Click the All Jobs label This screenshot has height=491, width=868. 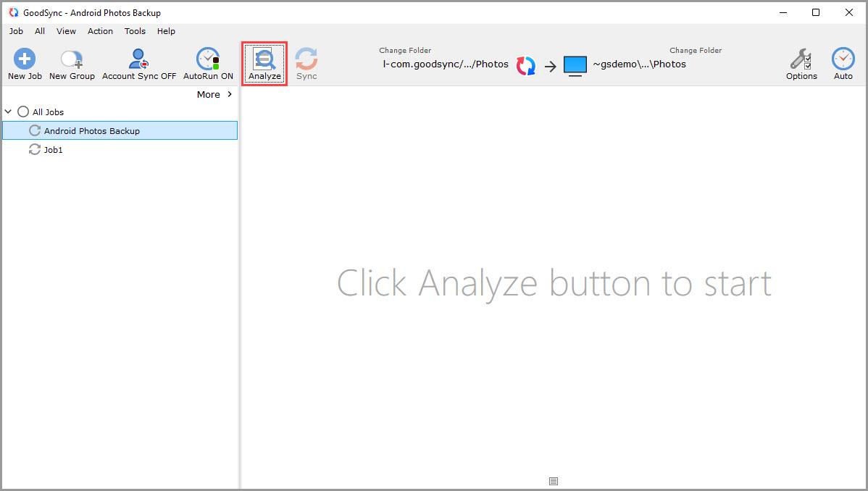[x=48, y=112]
